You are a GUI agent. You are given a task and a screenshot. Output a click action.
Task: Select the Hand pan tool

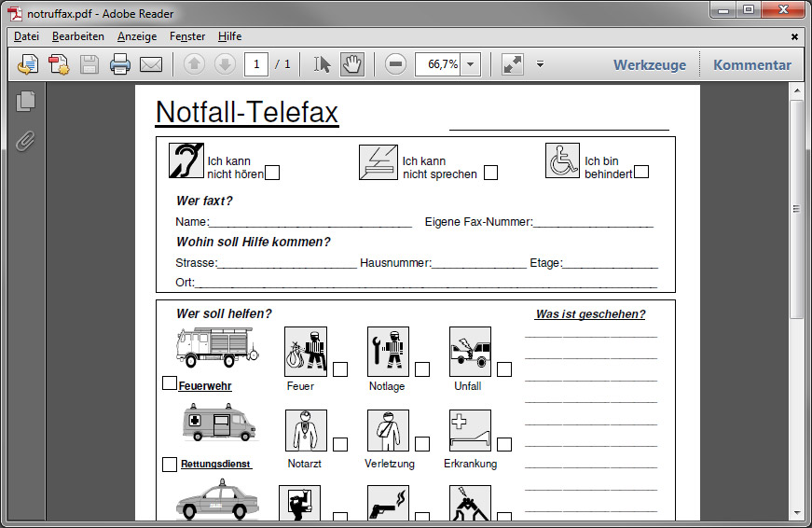(352, 64)
